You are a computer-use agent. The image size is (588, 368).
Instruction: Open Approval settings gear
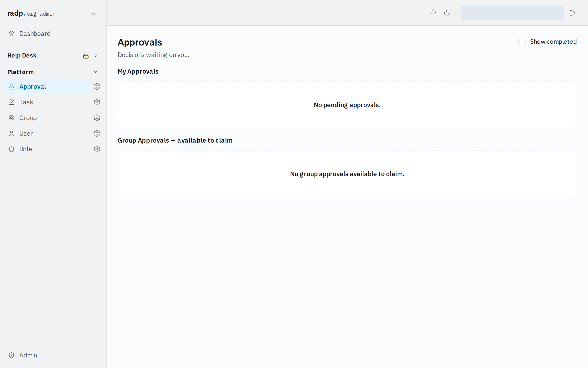[x=97, y=86]
